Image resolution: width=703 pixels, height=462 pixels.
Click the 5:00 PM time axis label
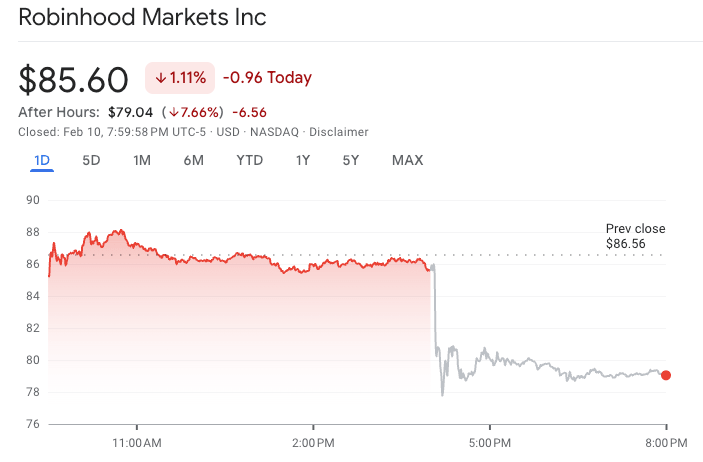coord(490,441)
